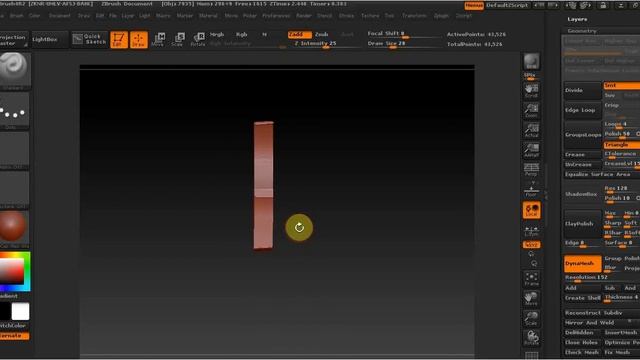Activate Edit mode button
This screenshot has height=360, width=640.
click(119, 40)
